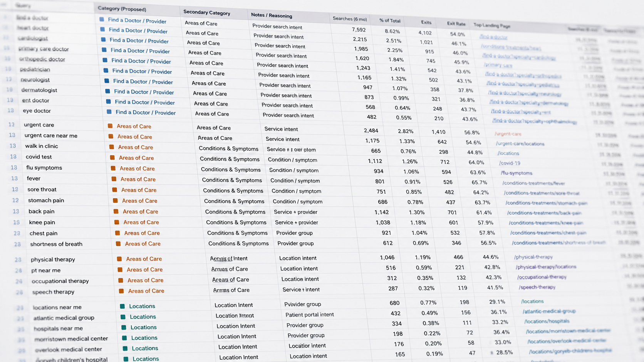Click the 'chest pain' query cell
Image resolution: width=644 pixels, height=362 pixels.
tap(44, 233)
